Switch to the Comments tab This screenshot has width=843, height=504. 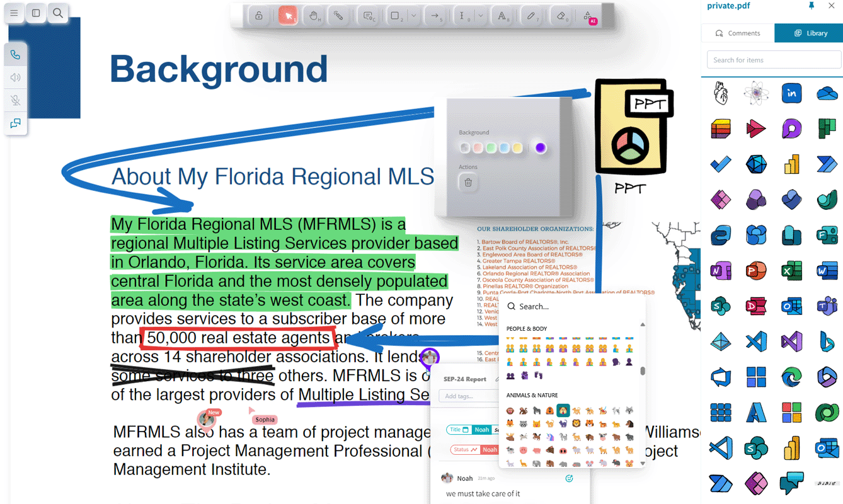(x=738, y=33)
